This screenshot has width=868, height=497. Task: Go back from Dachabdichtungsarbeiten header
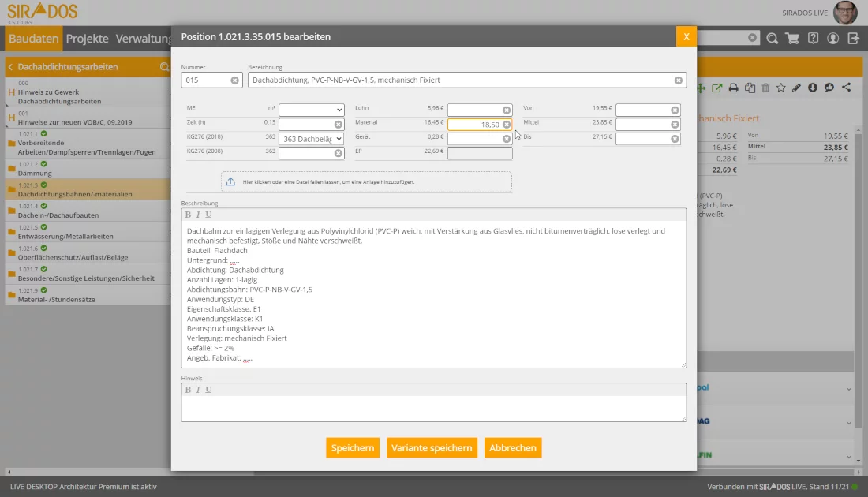[11, 67]
